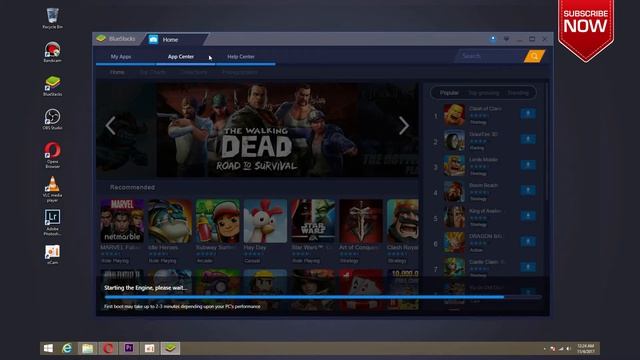This screenshot has width=640, height=360.
Task: Open Lords Mobile app icon in list
Action: point(454,165)
